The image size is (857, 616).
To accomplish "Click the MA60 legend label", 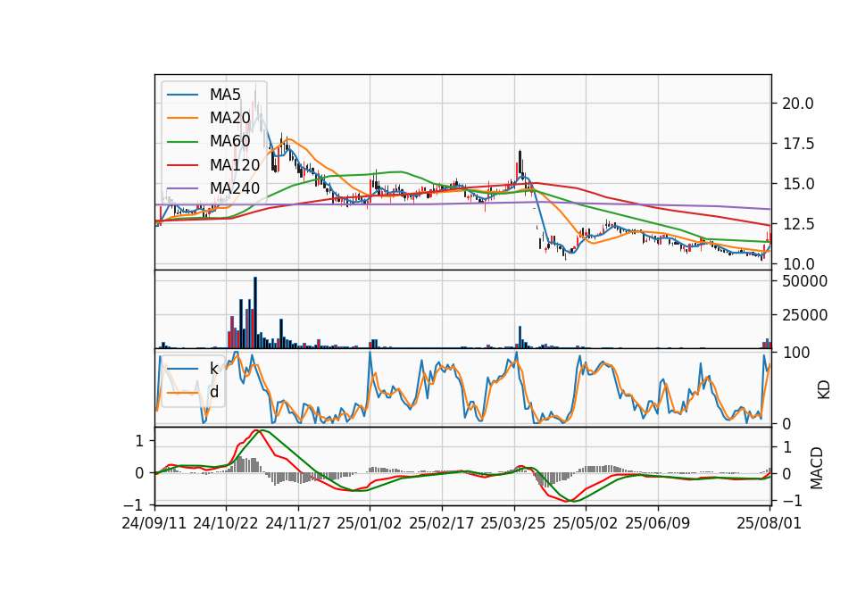I will [x=229, y=142].
